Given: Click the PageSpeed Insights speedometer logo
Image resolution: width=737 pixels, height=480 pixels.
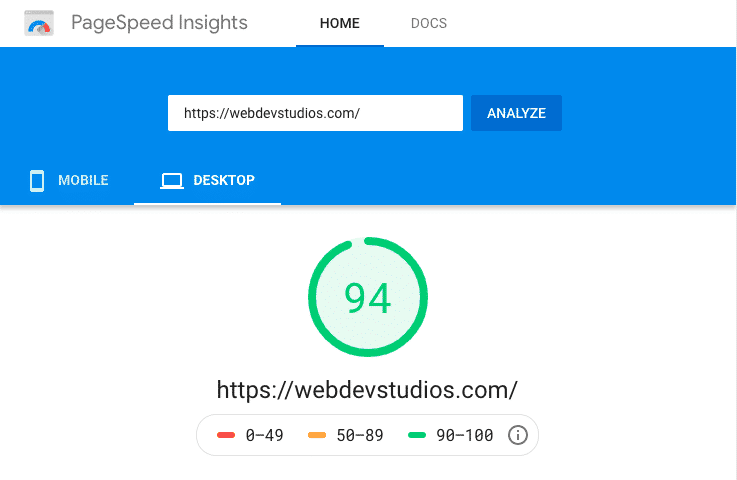Looking at the screenshot, I should coord(39,23).
